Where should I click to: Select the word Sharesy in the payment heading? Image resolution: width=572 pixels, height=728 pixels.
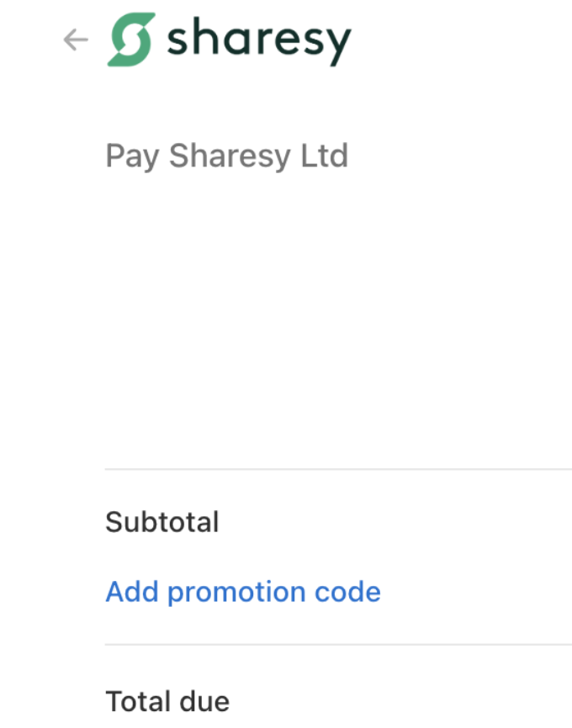point(230,157)
